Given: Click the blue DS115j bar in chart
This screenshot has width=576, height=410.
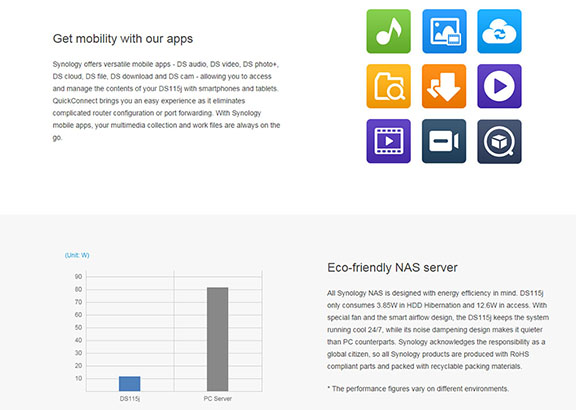Looking at the screenshot, I should pos(129,384).
